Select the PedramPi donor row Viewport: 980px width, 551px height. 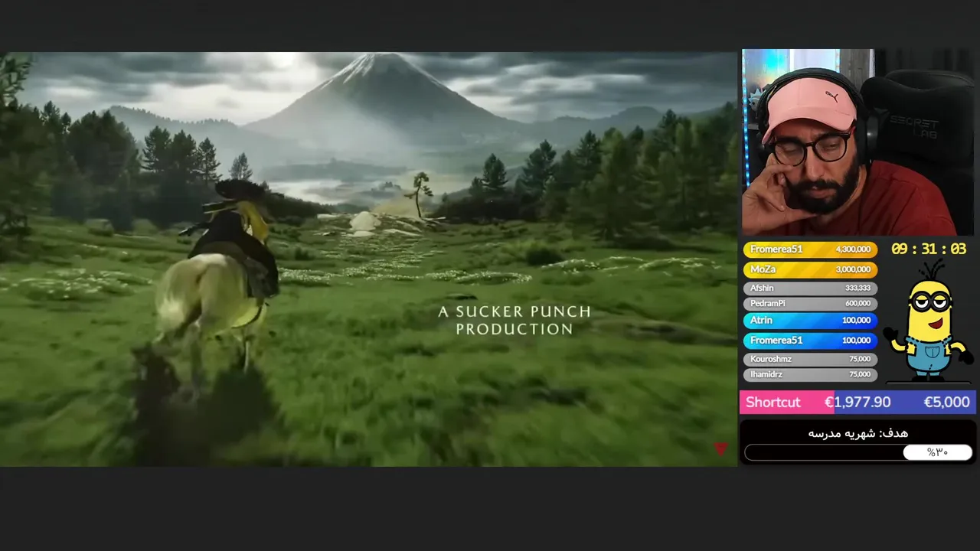coord(810,304)
